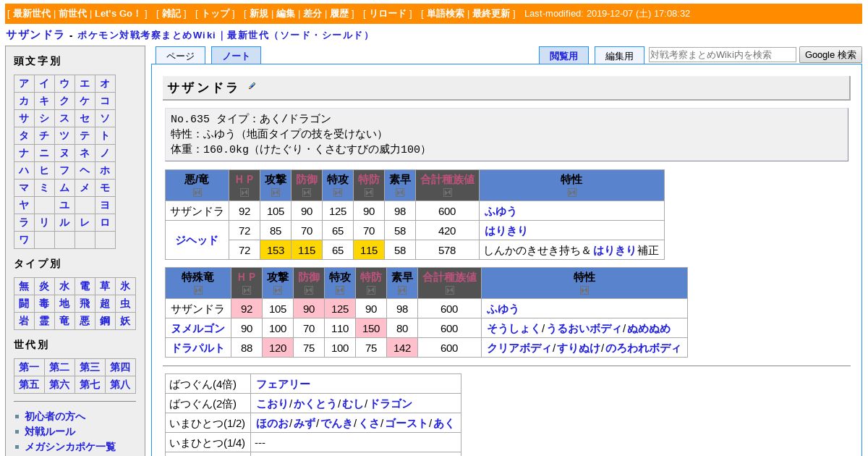The image size is (868, 456).
Task: Open 履歴 in the top bar
Action: click(x=340, y=14)
